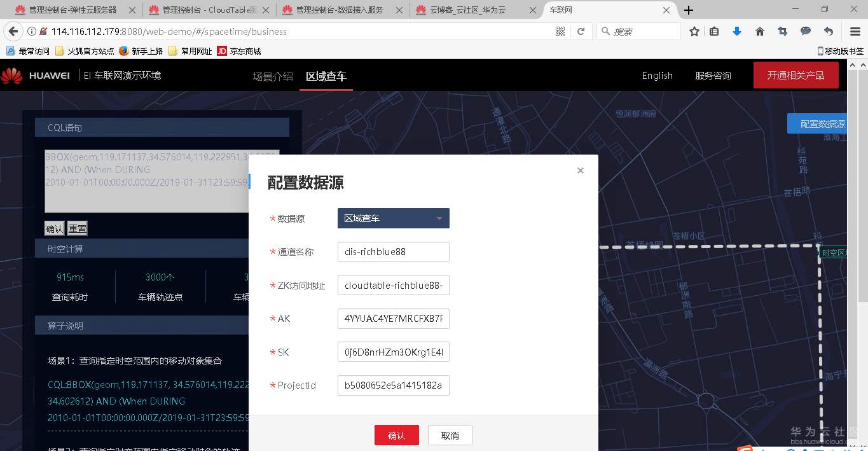Image resolution: width=868 pixels, height=451 pixels.
Task: Click the English language link
Action: [x=657, y=75]
